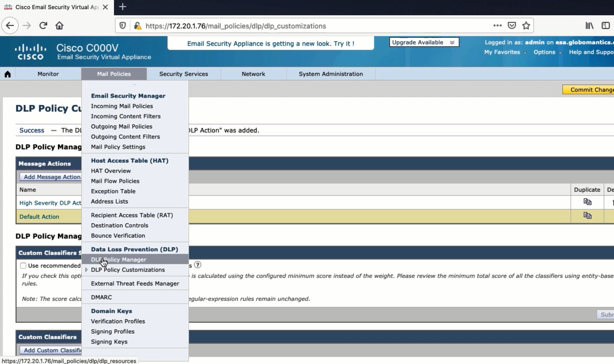Select Exception Table menu entry
The width and height of the screenshot is (614, 364).
click(x=113, y=191)
